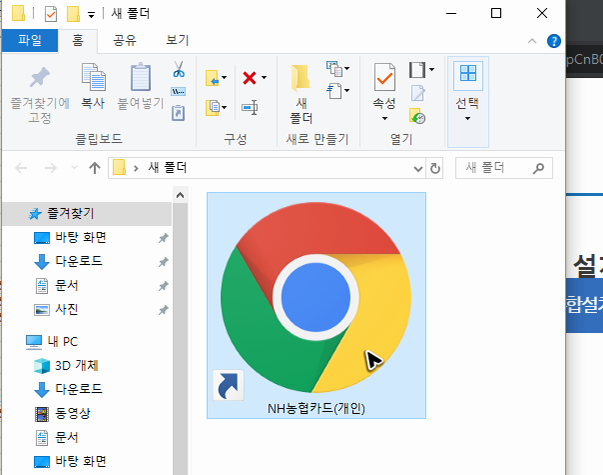Expand the 속성 dropdown arrow
Image resolution: width=603 pixels, height=475 pixels.
point(385,118)
